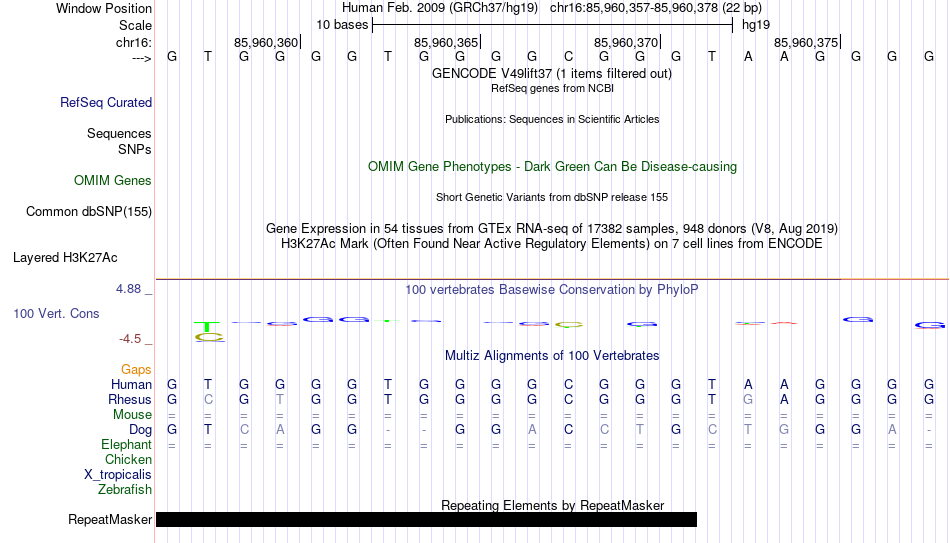Select the Layered H3K27Ac track label

coord(65,258)
